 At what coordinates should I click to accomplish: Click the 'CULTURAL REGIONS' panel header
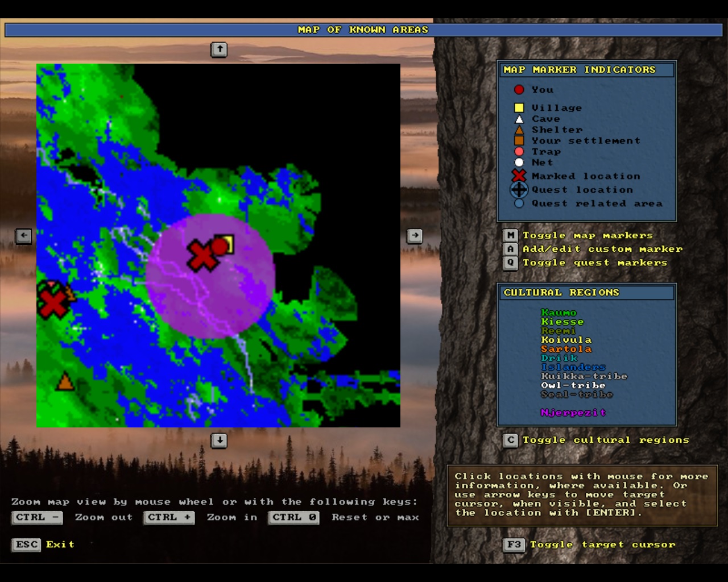587,293
